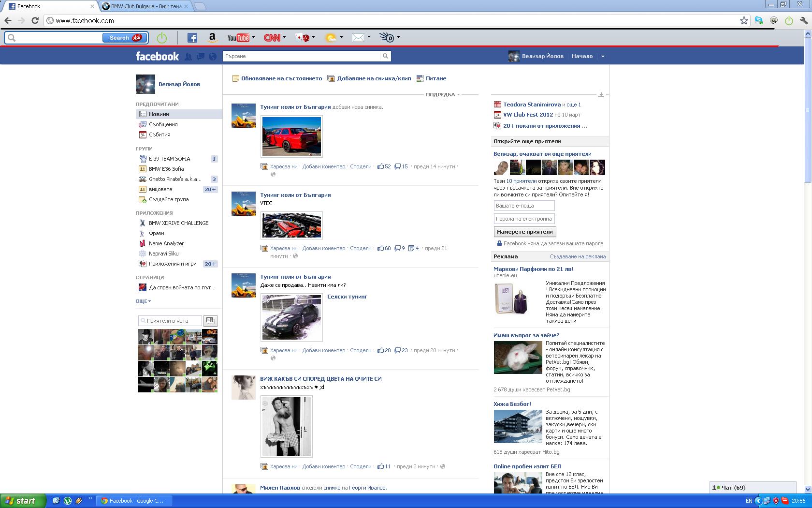Open account dropdown arrow next to Начало
Image resolution: width=812 pixels, height=508 pixels.
[603, 57]
